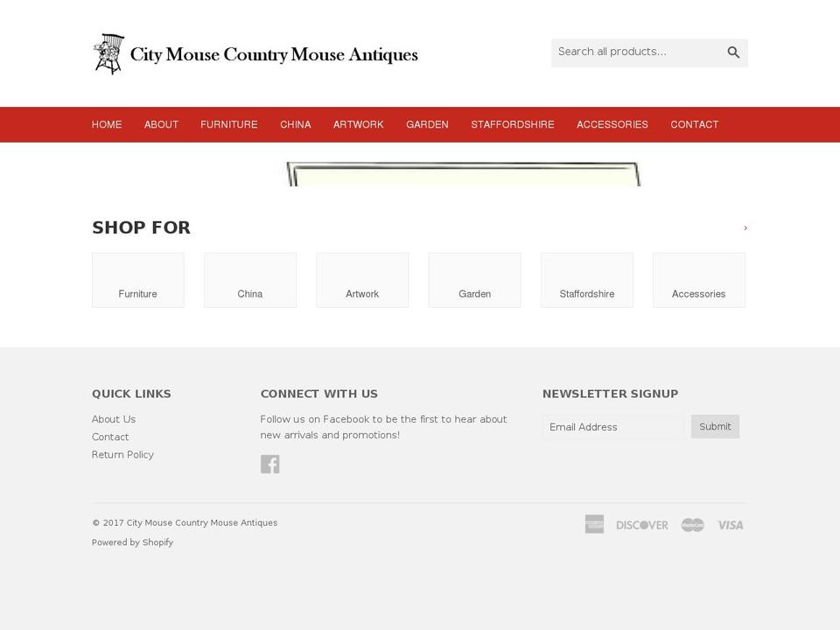Open the CHINA navigation menu item
The height and width of the screenshot is (630, 840).
[x=295, y=124]
